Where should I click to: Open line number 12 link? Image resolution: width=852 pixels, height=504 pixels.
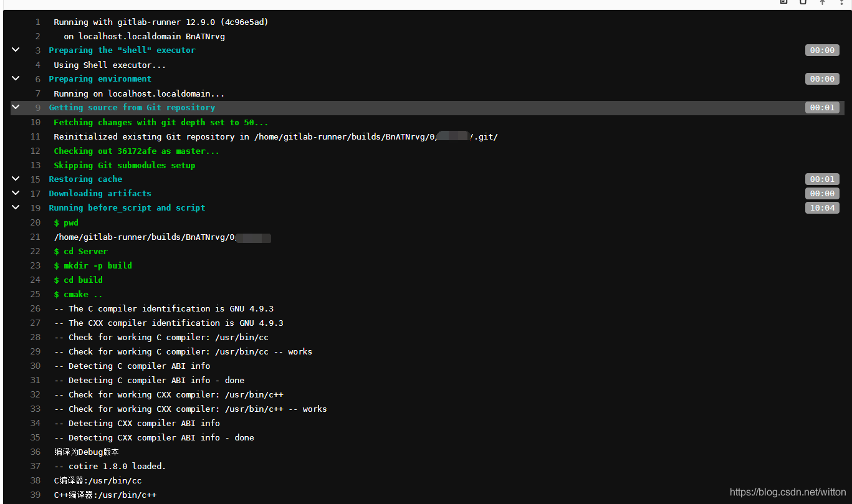pos(36,151)
